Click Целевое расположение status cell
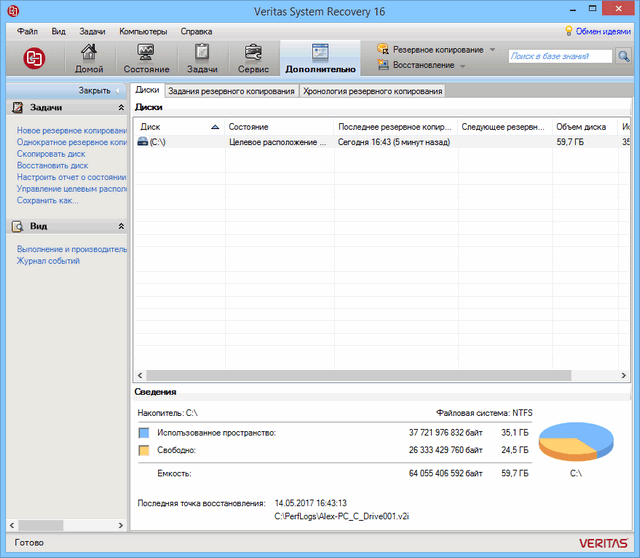The width and height of the screenshot is (640, 558). click(278, 142)
